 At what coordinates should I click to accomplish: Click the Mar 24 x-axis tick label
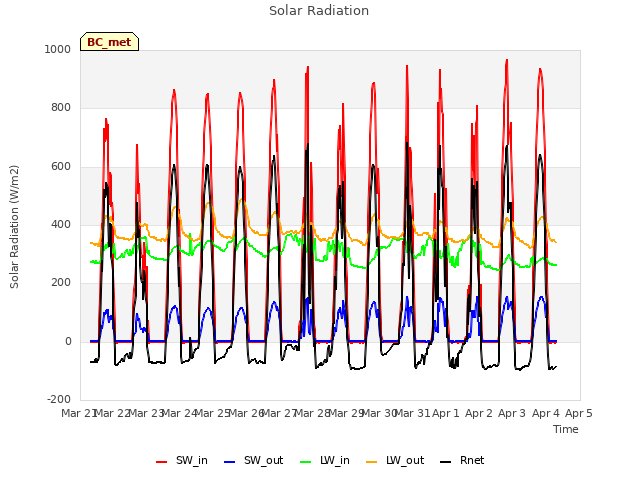click(180, 413)
